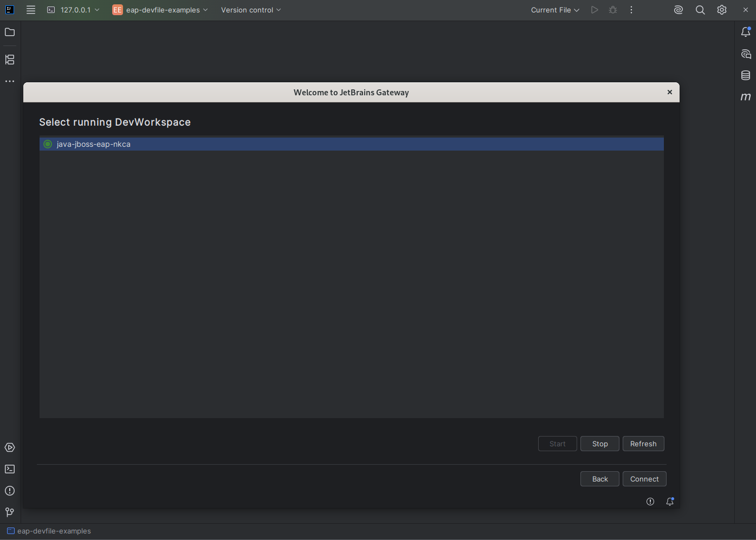This screenshot has height=540, width=756.
Task: Open the Maven tool window
Action: point(746,97)
